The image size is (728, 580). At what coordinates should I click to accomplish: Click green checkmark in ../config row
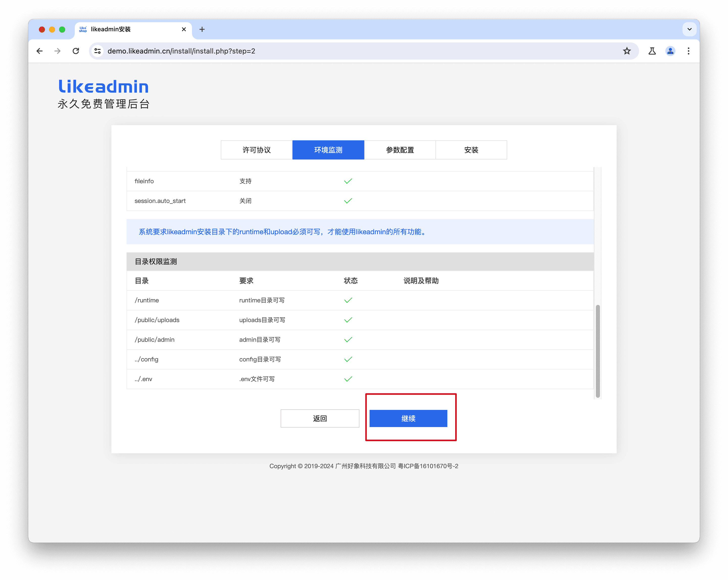[x=348, y=359]
